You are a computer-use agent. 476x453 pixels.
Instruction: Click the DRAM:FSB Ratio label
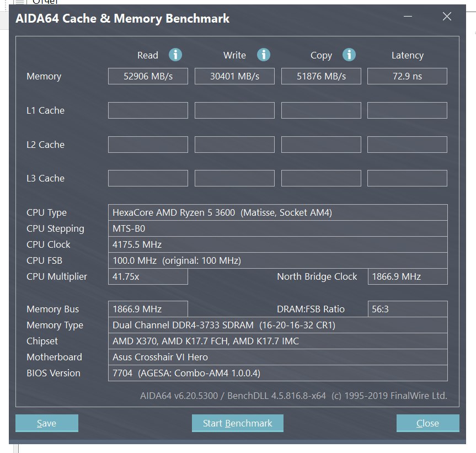311,309
